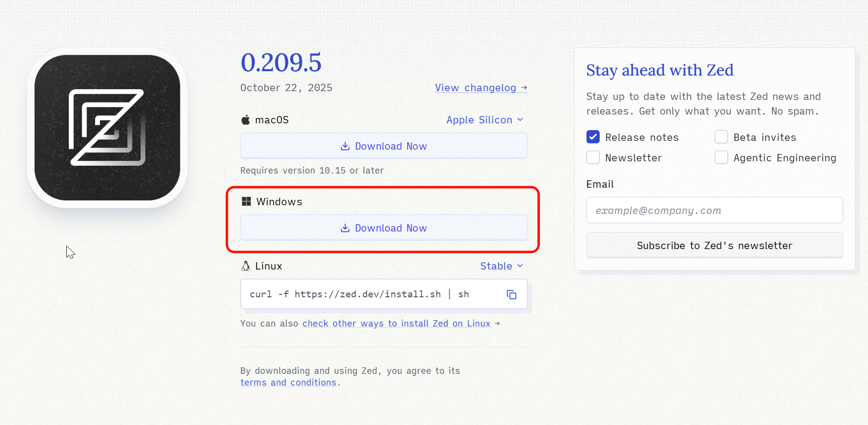Image resolution: width=868 pixels, height=425 pixels.
Task: Open the Apple Silicon architecture dropdown
Action: 485,120
